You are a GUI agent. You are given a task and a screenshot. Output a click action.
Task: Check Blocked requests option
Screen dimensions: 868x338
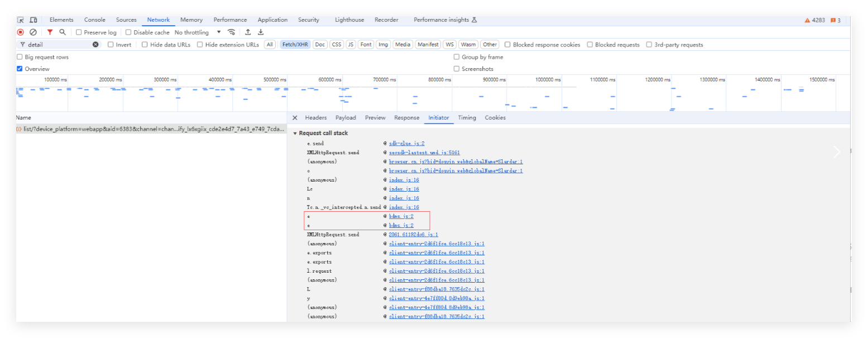(590, 45)
